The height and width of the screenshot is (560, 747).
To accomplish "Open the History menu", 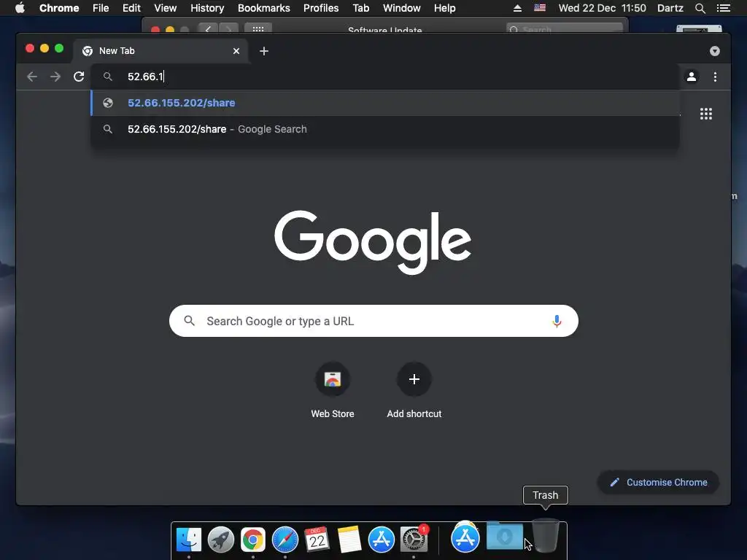I will point(207,8).
